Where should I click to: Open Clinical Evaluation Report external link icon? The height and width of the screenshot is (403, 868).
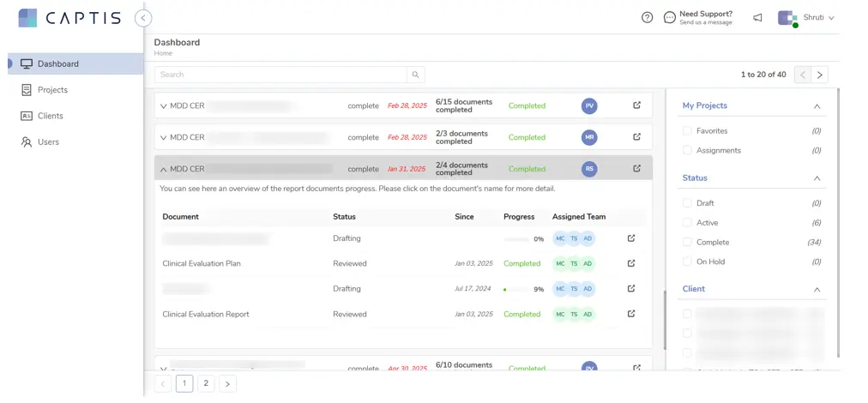click(x=631, y=314)
